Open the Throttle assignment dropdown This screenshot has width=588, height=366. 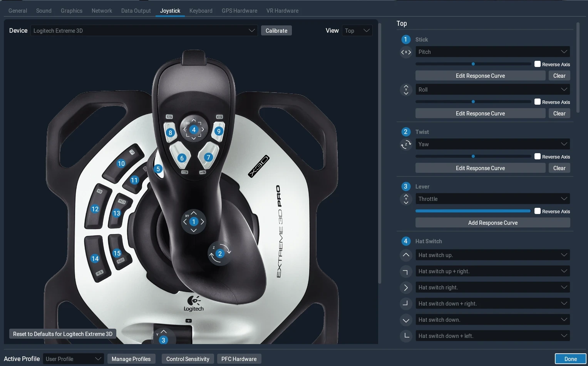click(493, 199)
